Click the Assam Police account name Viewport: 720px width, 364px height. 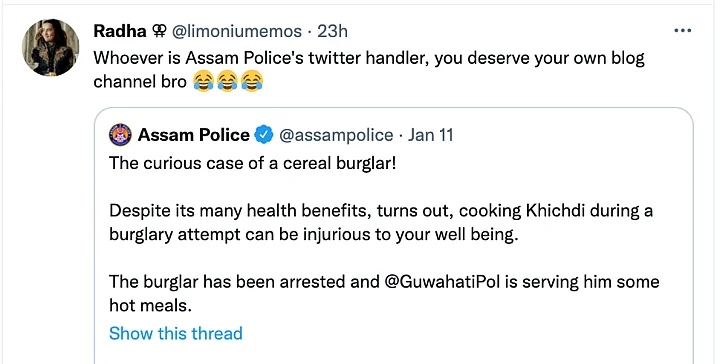click(194, 135)
